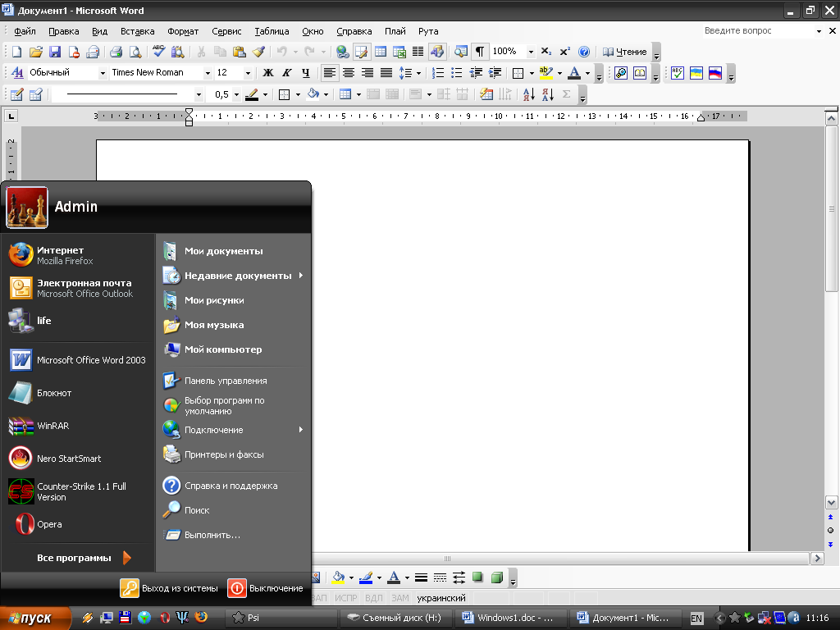Insert Excel spreadsheet icon
Image resolution: width=840 pixels, height=630 pixels.
(399, 52)
